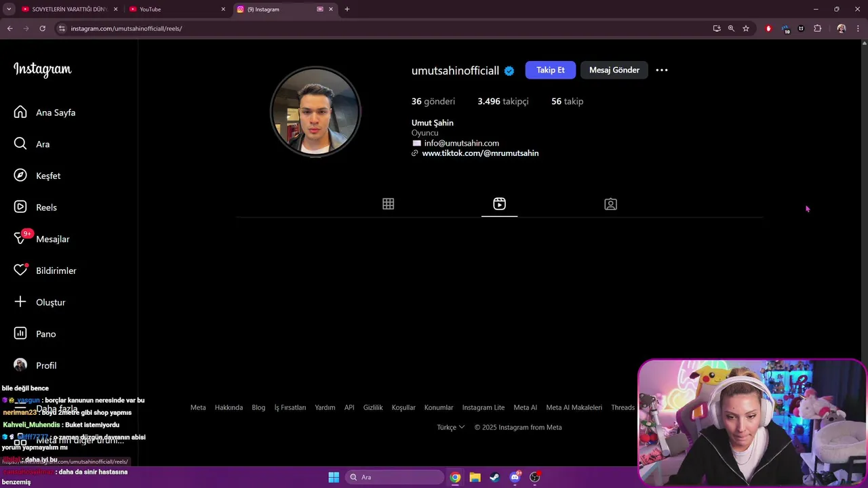Open Chrome profile avatar
The image size is (868, 488).
point(842,28)
